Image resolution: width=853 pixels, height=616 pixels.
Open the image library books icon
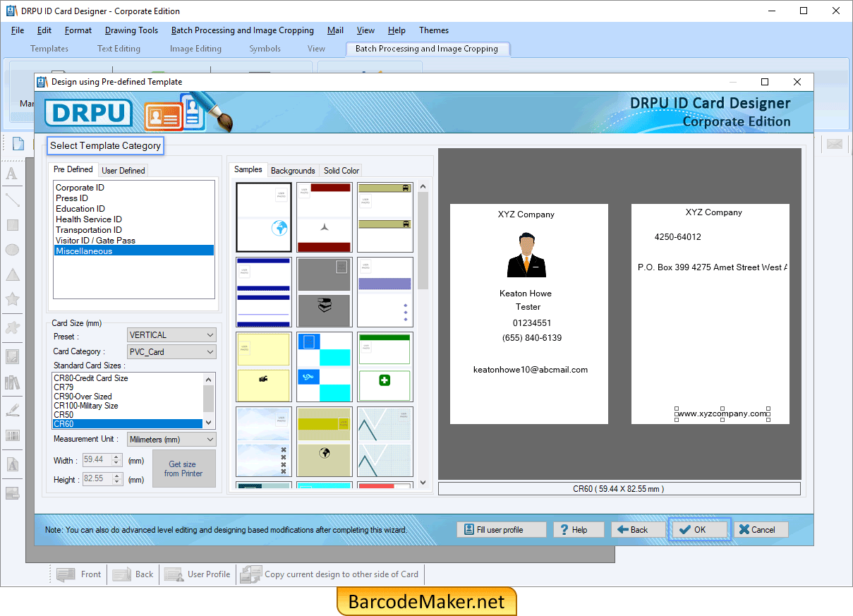coord(12,382)
